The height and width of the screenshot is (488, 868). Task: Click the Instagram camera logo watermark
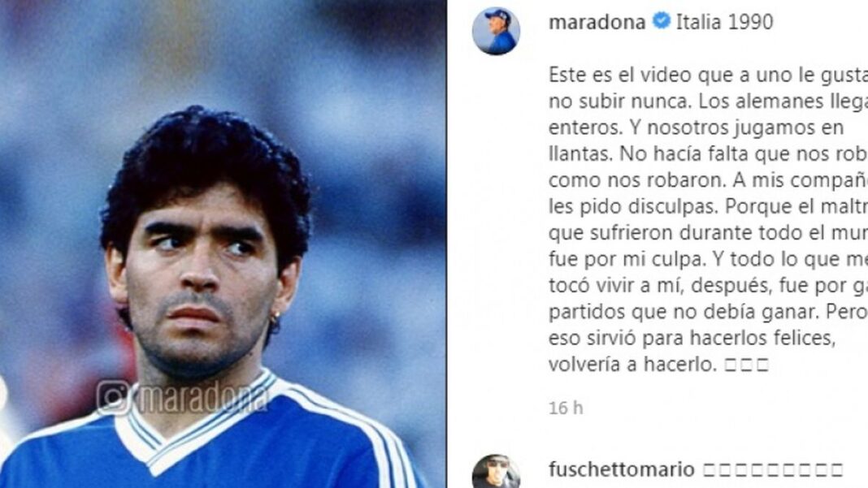[113, 397]
